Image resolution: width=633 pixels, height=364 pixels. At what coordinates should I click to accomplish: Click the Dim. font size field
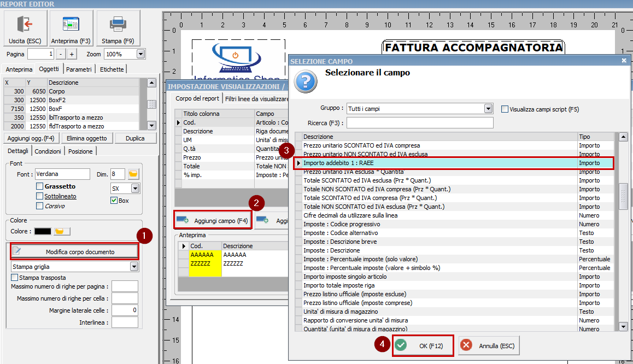click(x=118, y=174)
